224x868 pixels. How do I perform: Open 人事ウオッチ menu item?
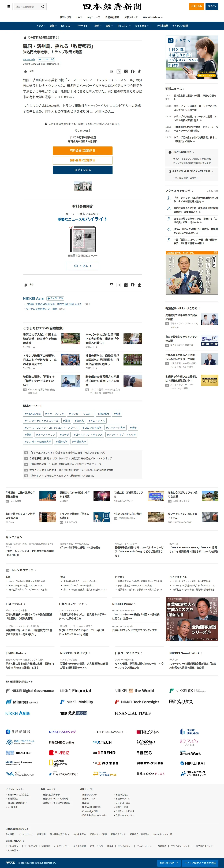tap(131, 17)
